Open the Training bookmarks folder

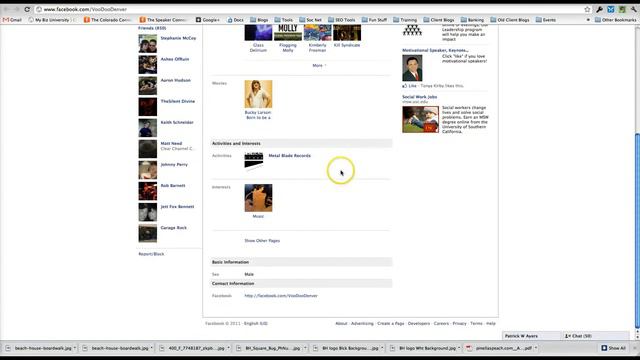point(405,20)
